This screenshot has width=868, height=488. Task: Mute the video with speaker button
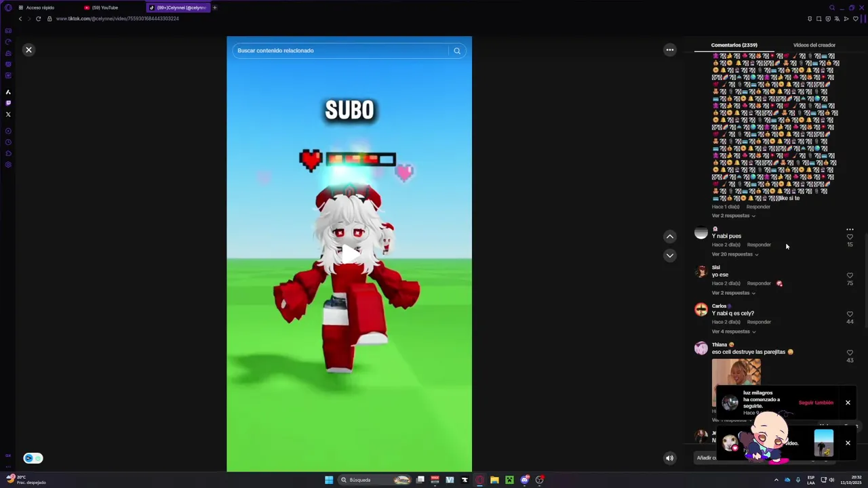pos(669,458)
